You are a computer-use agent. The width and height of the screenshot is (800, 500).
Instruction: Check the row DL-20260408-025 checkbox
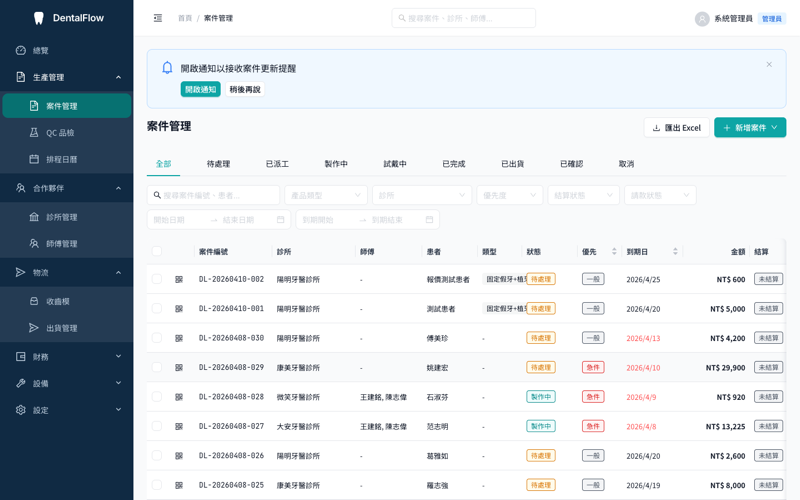coord(157,485)
